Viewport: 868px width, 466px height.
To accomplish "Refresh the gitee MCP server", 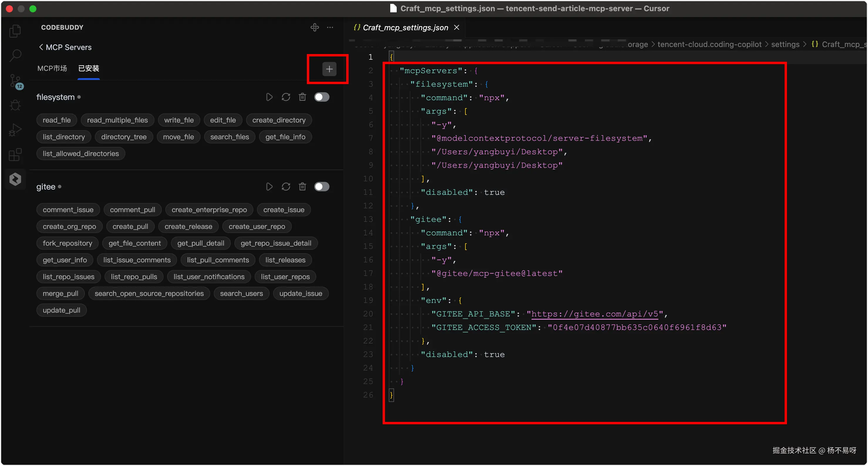I will [x=286, y=187].
